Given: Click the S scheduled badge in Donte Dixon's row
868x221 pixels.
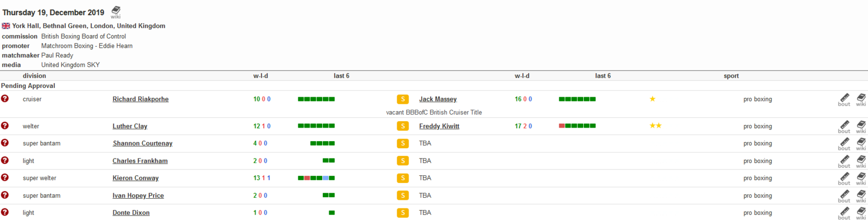Looking at the screenshot, I should coord(403,213).
